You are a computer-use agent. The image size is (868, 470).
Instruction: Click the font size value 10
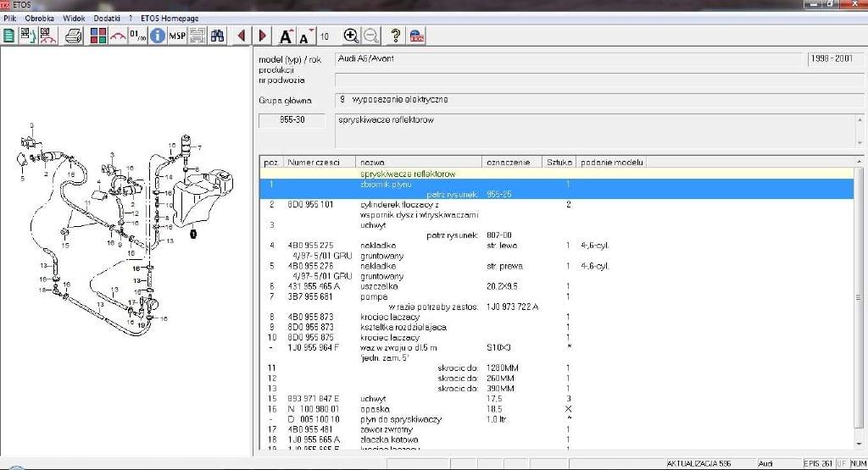pos(325,36)
